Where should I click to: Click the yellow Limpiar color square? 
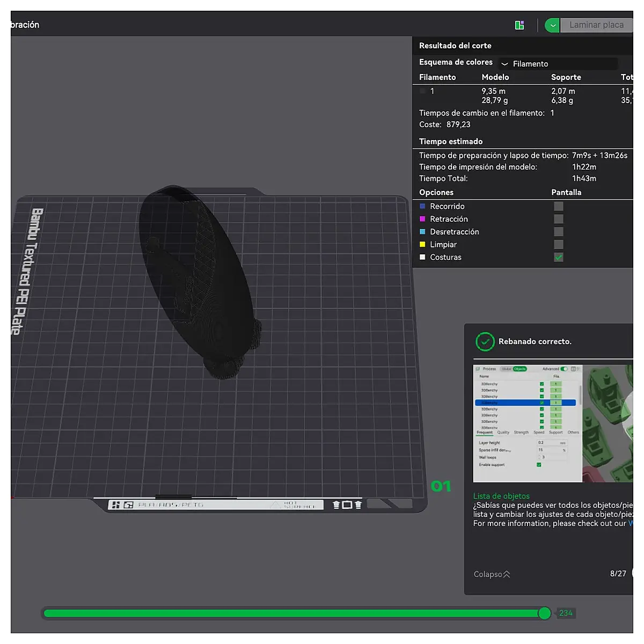(x=422, y=245)
